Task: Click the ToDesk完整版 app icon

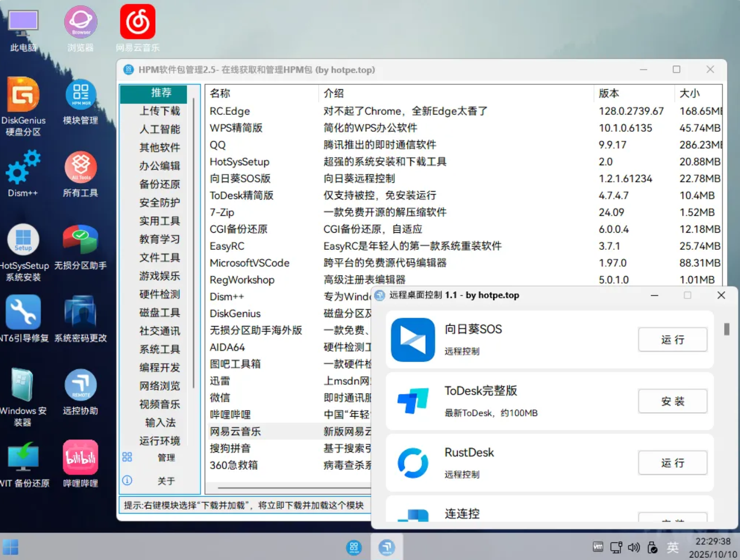Action: [x=412, y=401]
